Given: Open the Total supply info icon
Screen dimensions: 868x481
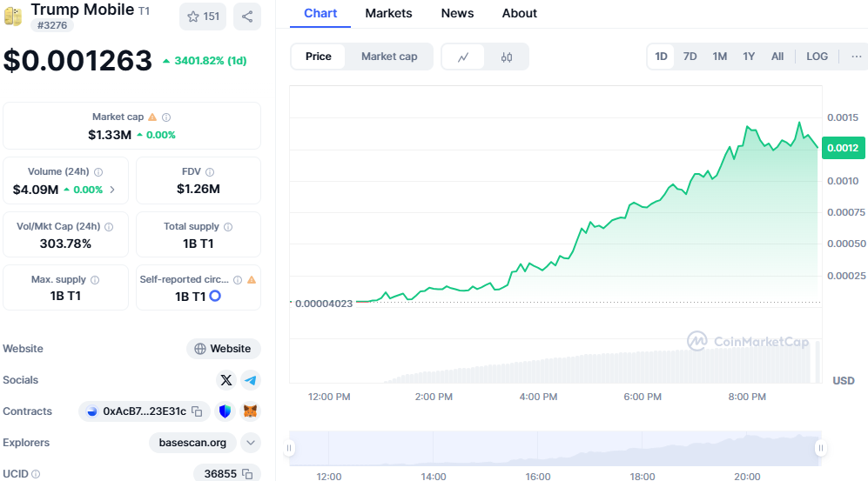Looking at the screenshot, I should (x=228, y=227).
